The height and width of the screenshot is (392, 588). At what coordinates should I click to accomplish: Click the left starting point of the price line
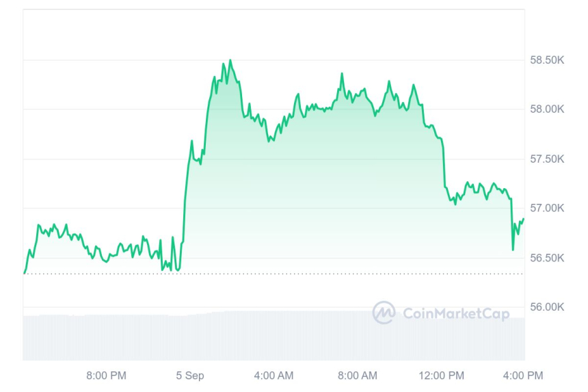coord(25,273)
